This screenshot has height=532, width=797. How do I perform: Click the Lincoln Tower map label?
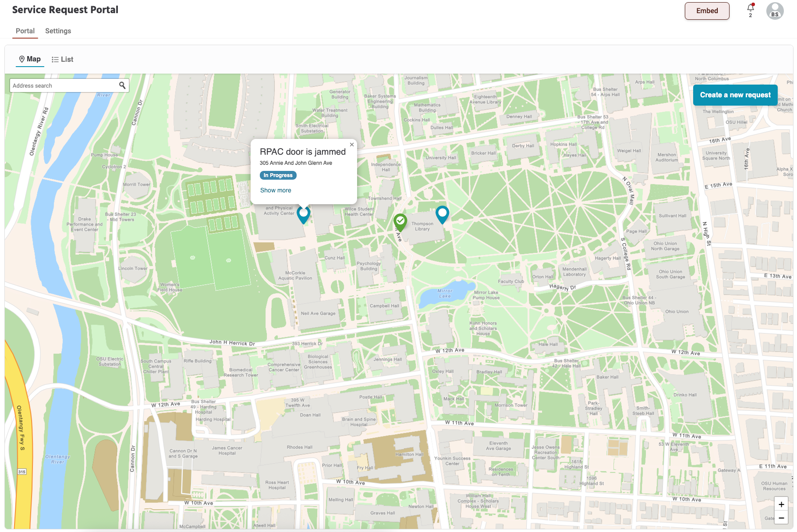tap(133, 268)
